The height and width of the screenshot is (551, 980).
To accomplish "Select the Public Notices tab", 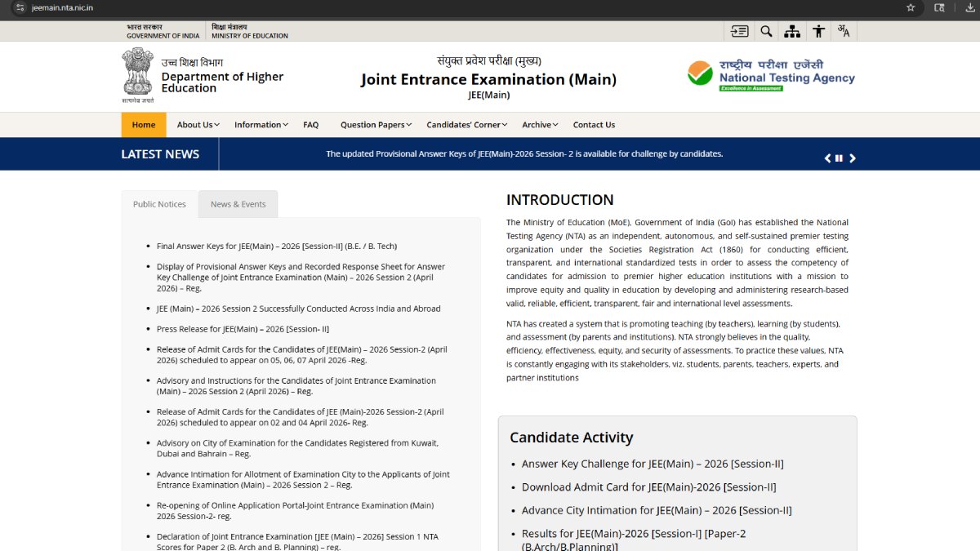I will pos(159,203).
